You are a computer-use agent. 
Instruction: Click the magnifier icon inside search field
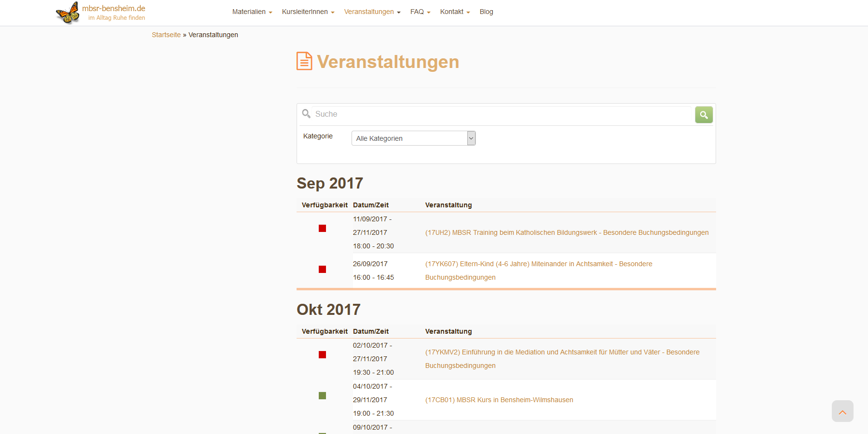(x=306, y=114)
